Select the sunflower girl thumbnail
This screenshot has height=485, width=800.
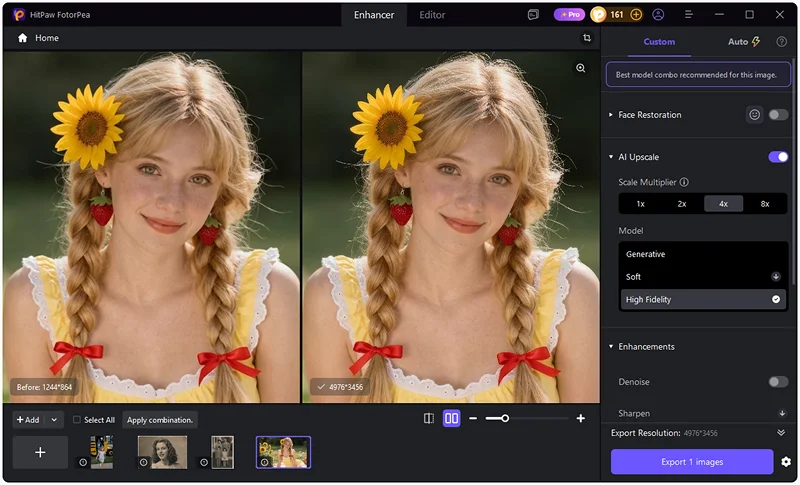(x=283, y=452)
